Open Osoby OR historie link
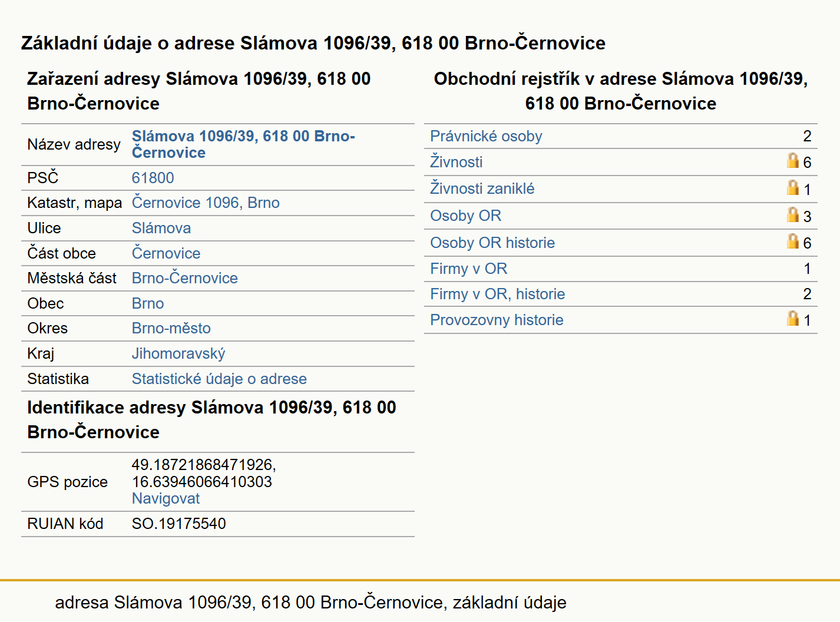This screenshot has width=840, height=622. (492, 243)
